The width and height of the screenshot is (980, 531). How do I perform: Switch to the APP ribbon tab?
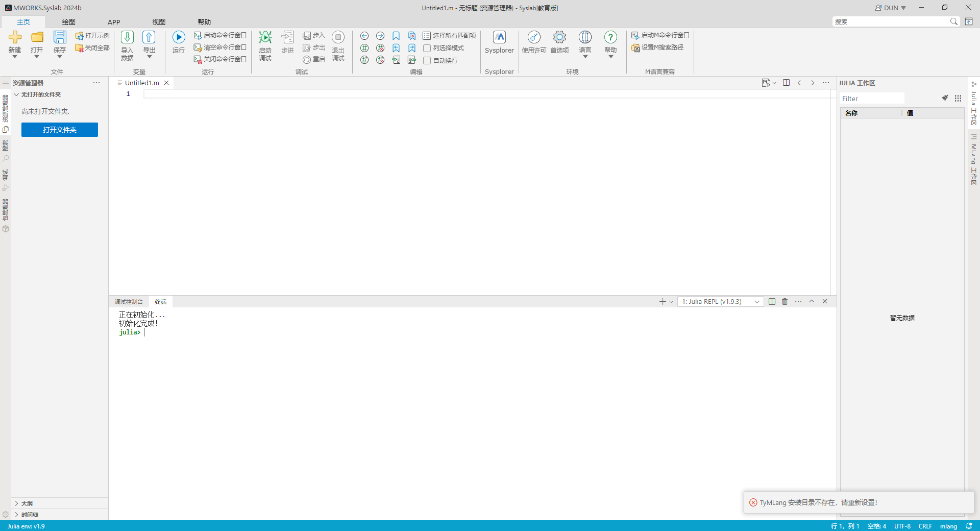pyautogui.click(x=114, y=22)
